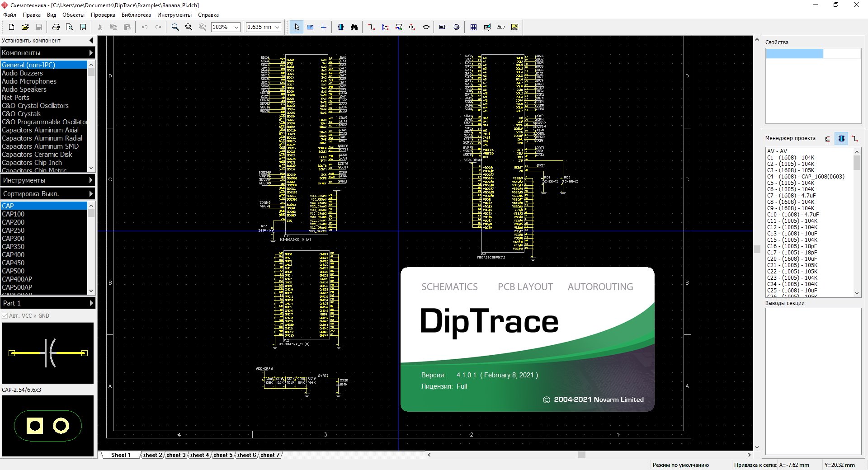This screenshot has width=868, height=470.
Task: Select the place bus tool
Action: (x=385, y=27)
